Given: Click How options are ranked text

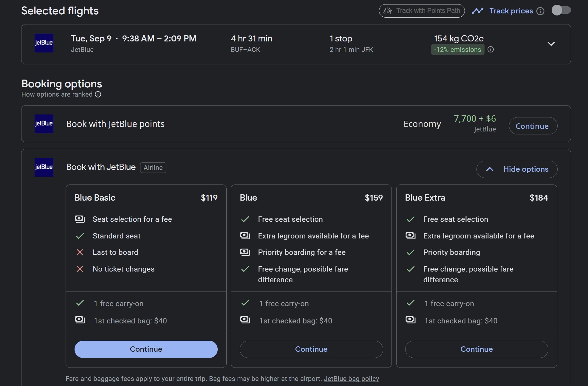Looking at the screenshot, I should (x=57, y=94).
